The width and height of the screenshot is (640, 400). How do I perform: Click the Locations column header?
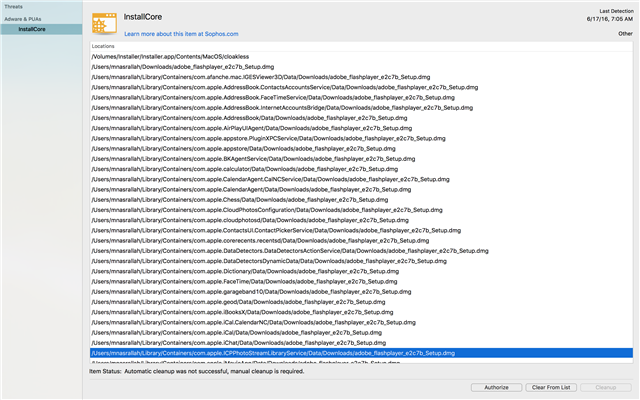pyautogui.click(x=361, y=46)
